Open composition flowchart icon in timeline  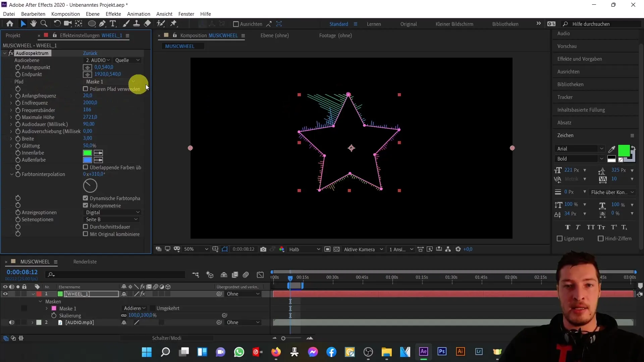point(196,275)
